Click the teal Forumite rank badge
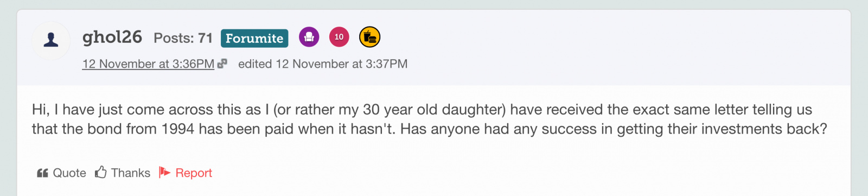 tap(254, 38)
